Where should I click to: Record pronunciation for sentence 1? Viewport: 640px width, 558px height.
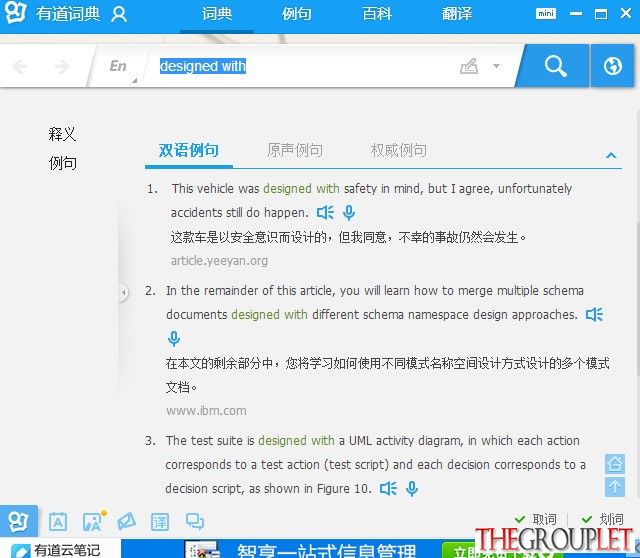coord(349,213)
